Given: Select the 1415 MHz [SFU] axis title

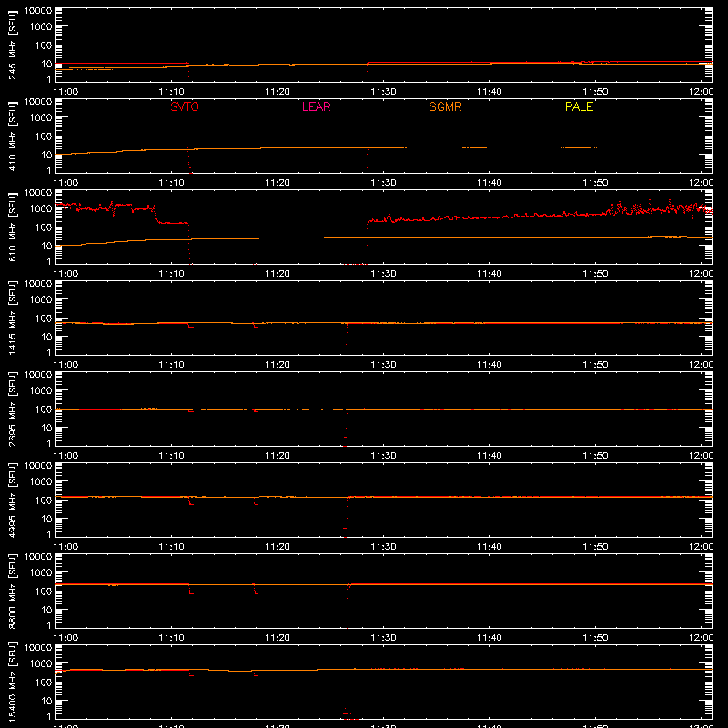Looking at the screenshot, I should 12,318.
